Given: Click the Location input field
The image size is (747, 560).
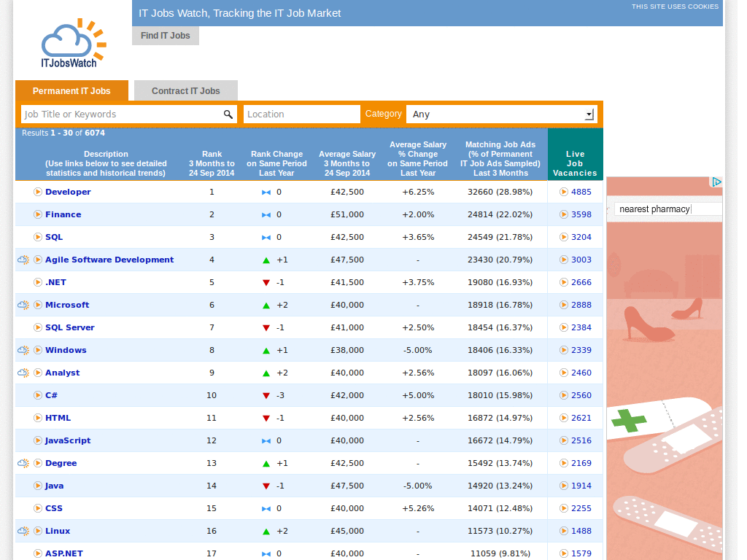Looking at the screenshot, I should tap(301, 114).
